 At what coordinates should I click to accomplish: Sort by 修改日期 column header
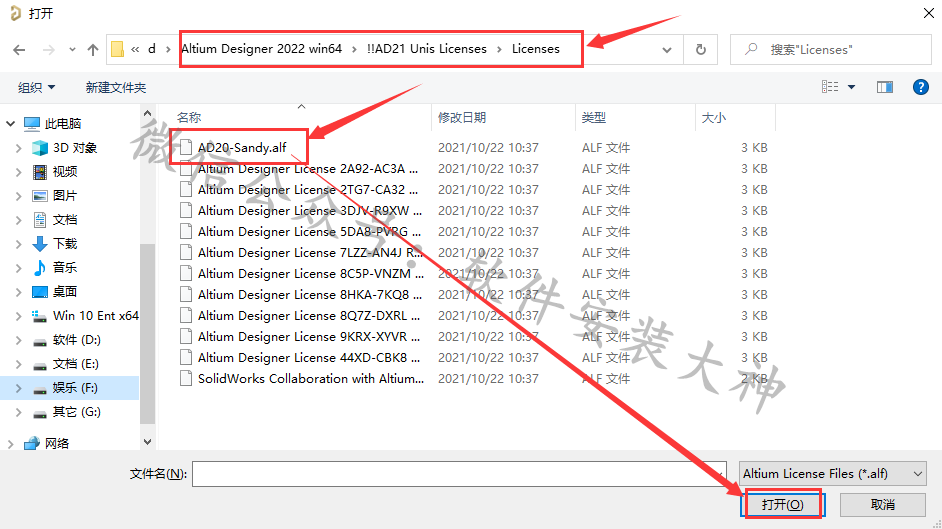click(461, 118)
